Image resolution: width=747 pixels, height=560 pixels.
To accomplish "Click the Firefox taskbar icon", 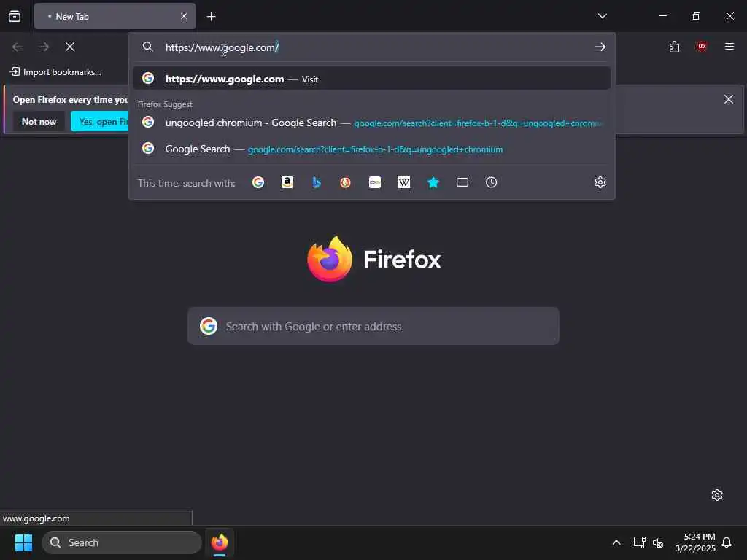I will (220, 542).
